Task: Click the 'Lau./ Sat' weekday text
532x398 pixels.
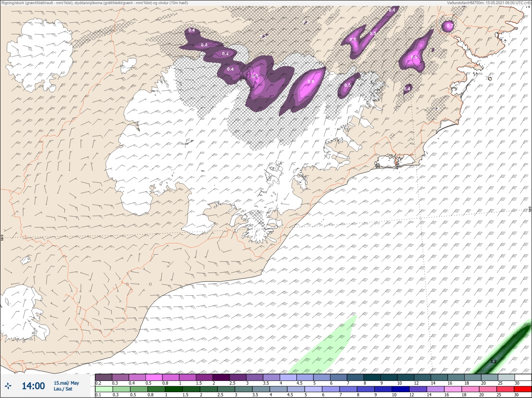Action: pyautogui.click(x=63, y=389)
